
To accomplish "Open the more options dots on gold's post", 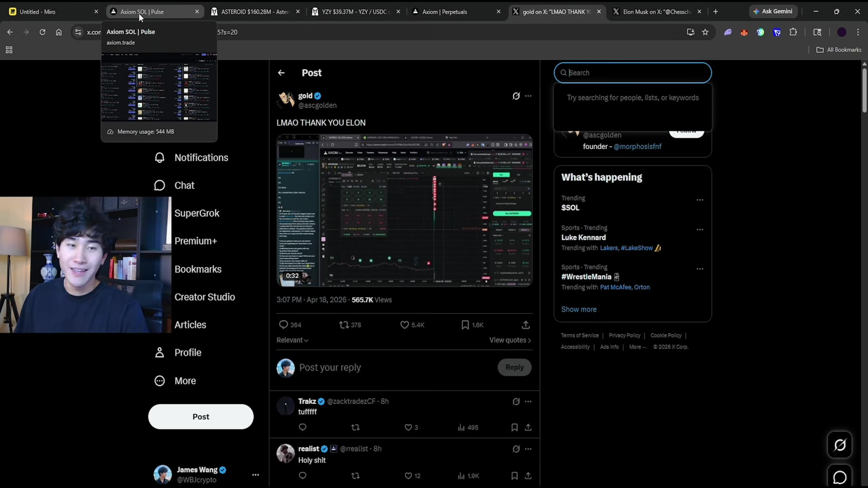I will coord(528,96).
